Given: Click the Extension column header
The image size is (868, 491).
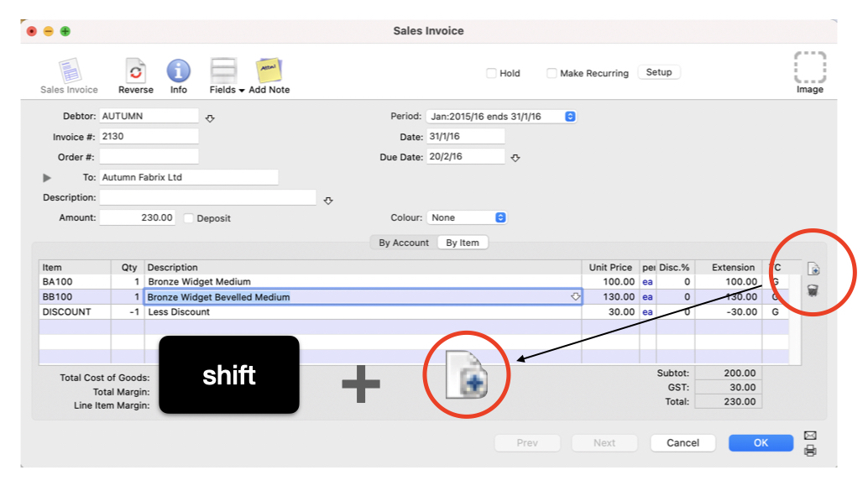Looking at the screenshot, I should pyautogui.click(x=729, y=268).
